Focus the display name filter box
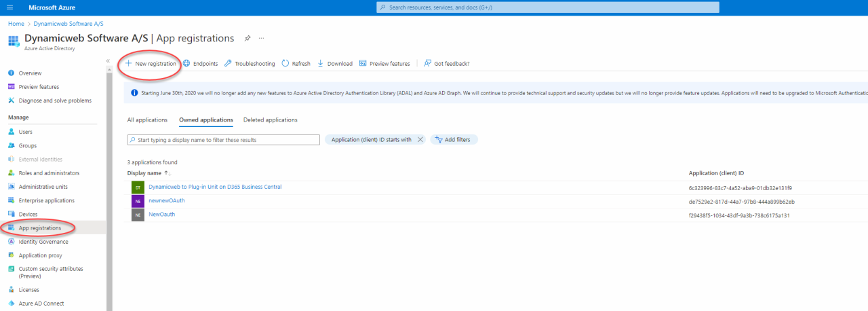 click(x=224, y=140)
